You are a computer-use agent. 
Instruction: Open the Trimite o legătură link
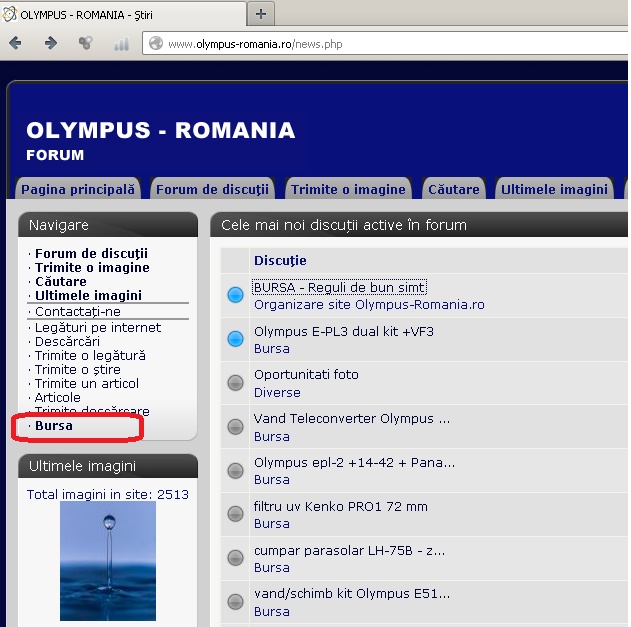pos(90,356)
